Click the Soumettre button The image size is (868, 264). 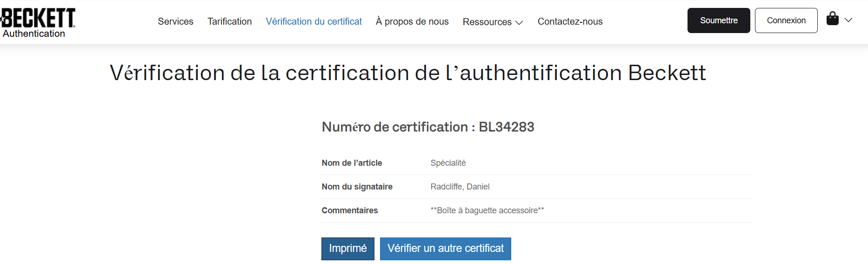[719, 20]
